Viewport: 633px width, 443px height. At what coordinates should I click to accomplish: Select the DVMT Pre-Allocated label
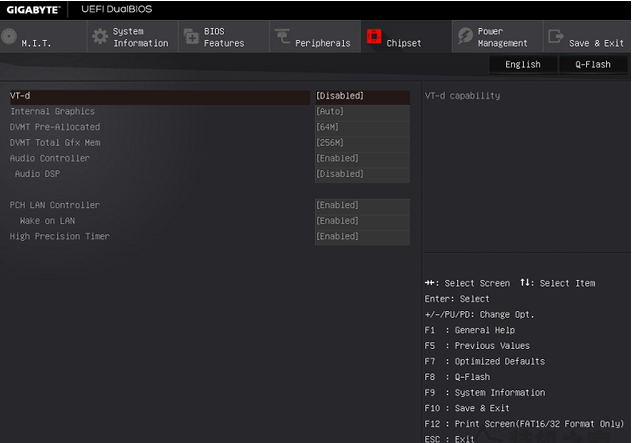pyautogui.click(x=55, y=127)
